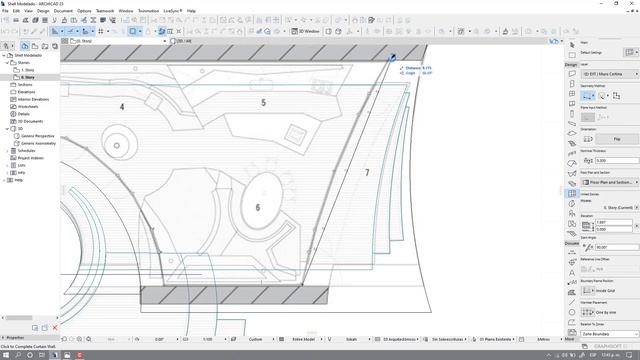Click the delete red X in Navigator footer
This screenshot has width=640, height=360.
55,328
